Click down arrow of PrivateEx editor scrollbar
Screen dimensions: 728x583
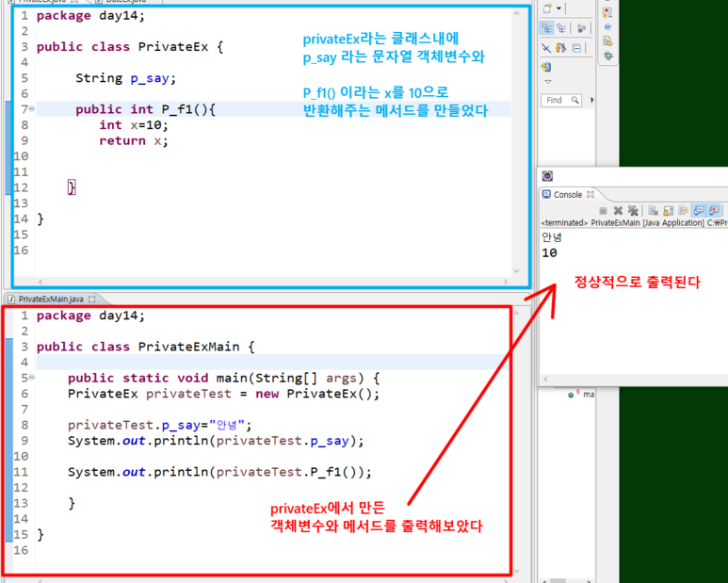(516, 271)
